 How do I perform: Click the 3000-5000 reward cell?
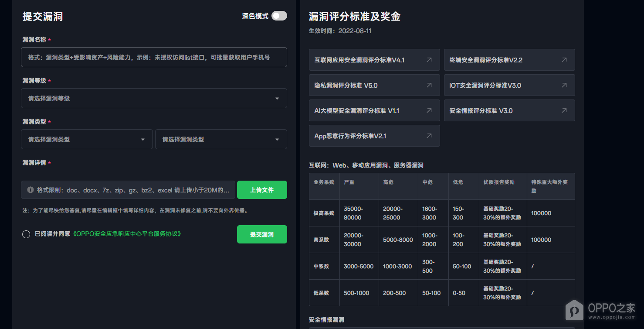[359, 266]
